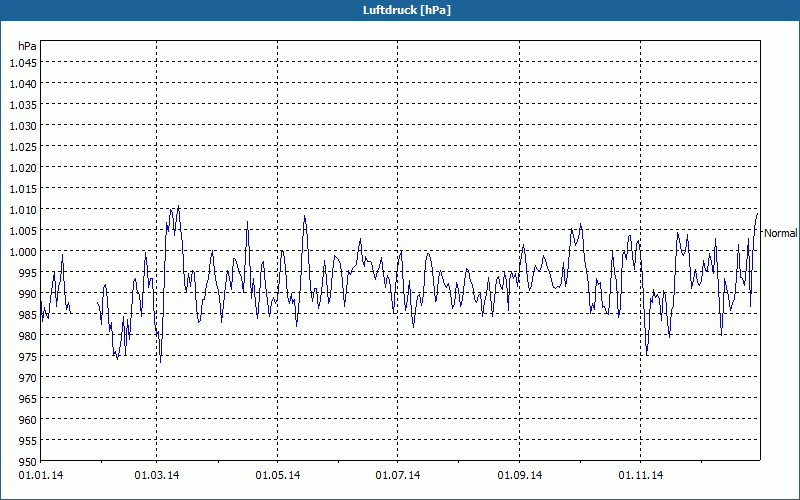Click the 1.035 y-axis value
This screenshot has height=500, width=800.
tap(23, 105)
